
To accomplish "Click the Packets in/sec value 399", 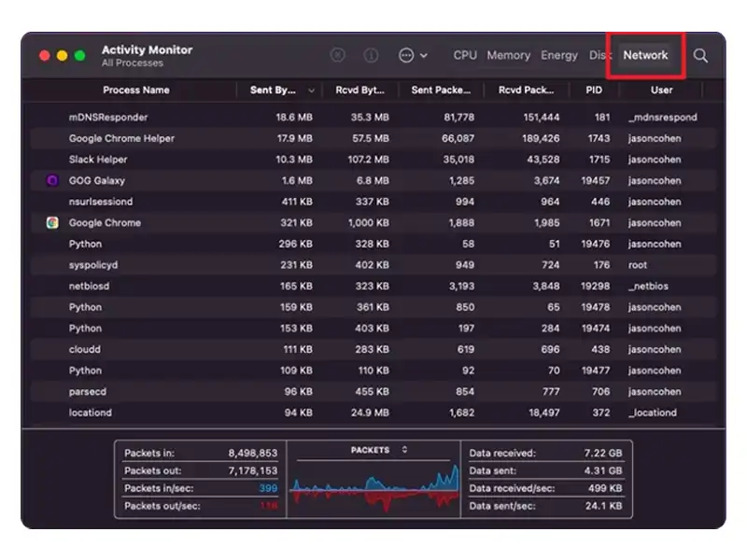I will pos(268,488).
